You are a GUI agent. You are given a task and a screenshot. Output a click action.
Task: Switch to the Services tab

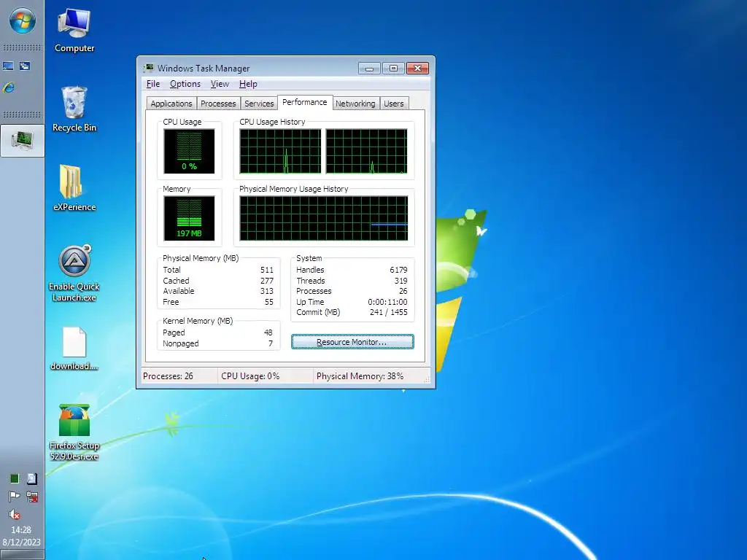click(259, 104)
